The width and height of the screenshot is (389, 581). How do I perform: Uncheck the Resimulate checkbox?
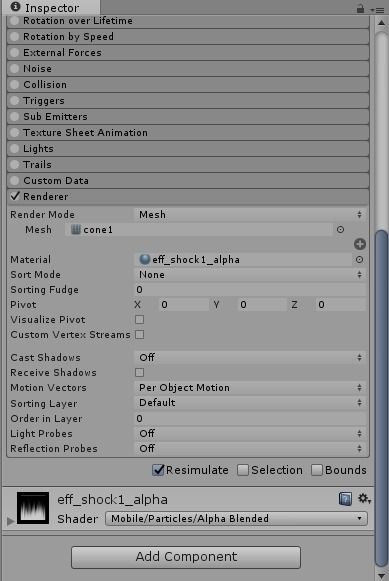tap(158, 470)
